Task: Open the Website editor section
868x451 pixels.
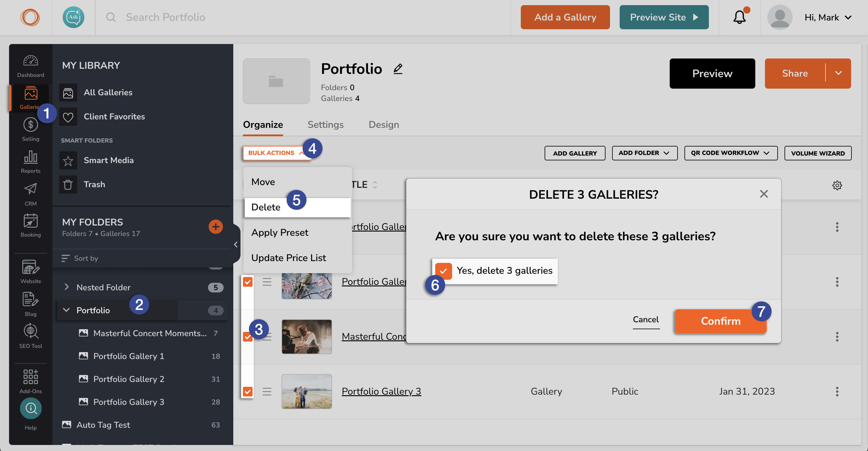Action: pos(30,272)
